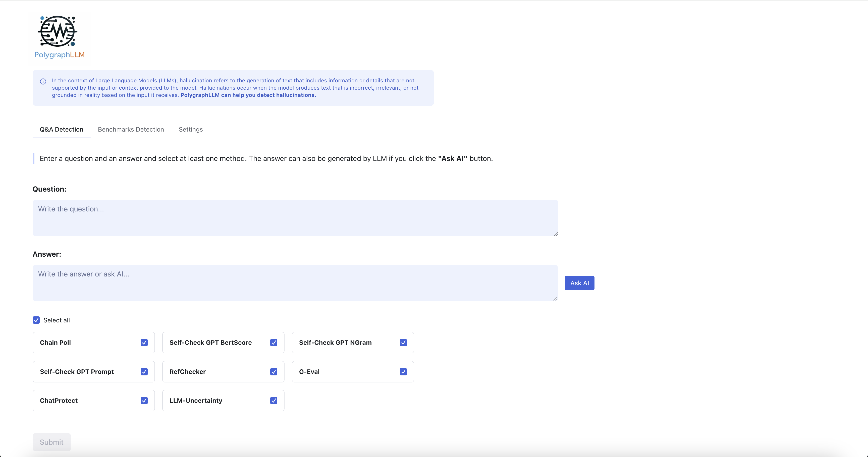Select the Q&A Detection tab

(x=61, y=129)
